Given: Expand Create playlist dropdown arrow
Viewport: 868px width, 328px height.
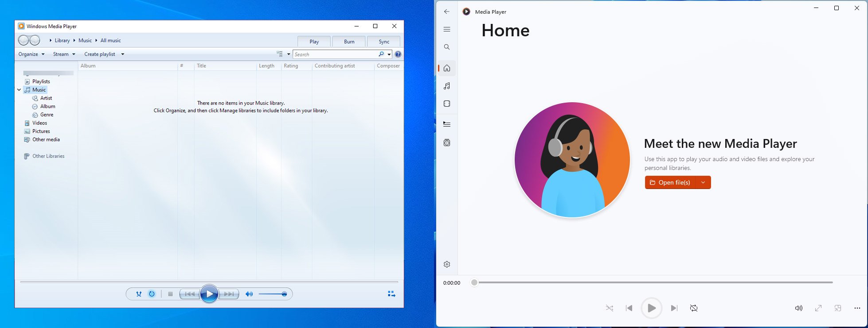Looking at the screenshot, I should point(123,54).
